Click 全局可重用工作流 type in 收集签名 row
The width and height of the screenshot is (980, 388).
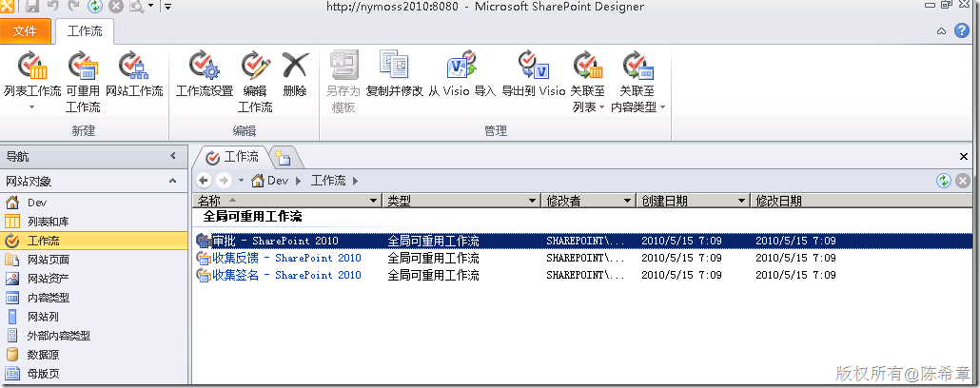click(433, 274)
